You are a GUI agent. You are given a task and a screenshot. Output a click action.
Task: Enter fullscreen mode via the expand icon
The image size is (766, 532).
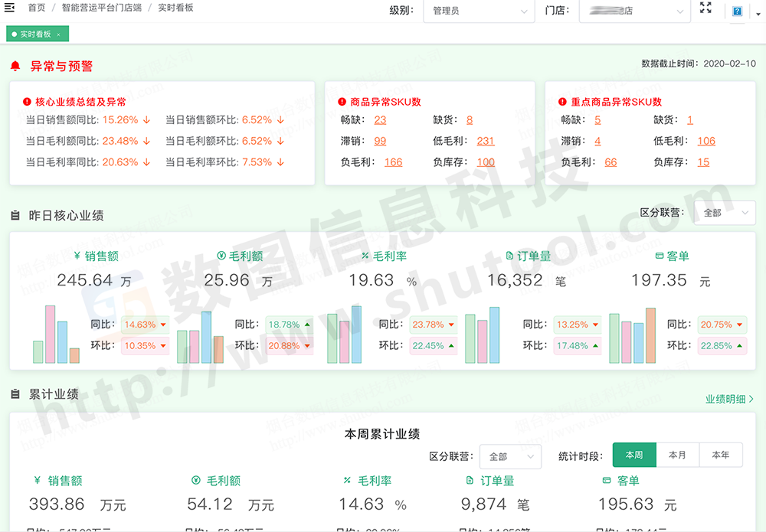click(x=705, y=8)
